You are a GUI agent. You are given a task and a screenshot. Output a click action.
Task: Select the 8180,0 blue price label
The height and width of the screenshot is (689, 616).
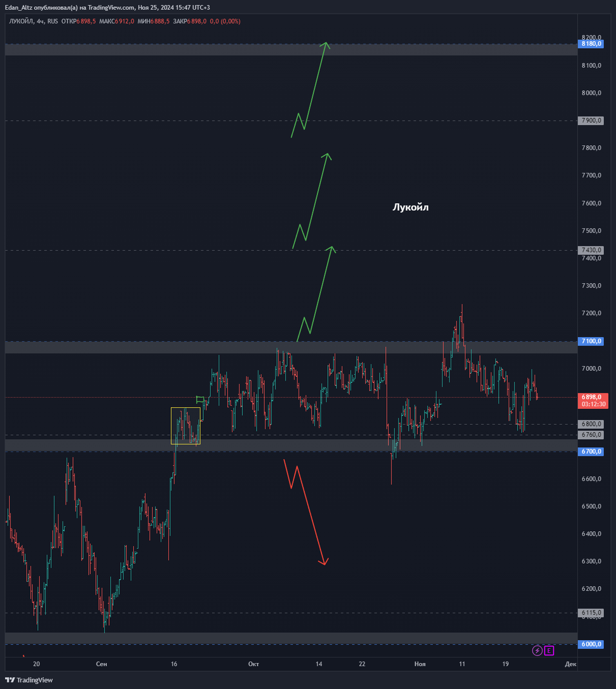tap(591, 44)
